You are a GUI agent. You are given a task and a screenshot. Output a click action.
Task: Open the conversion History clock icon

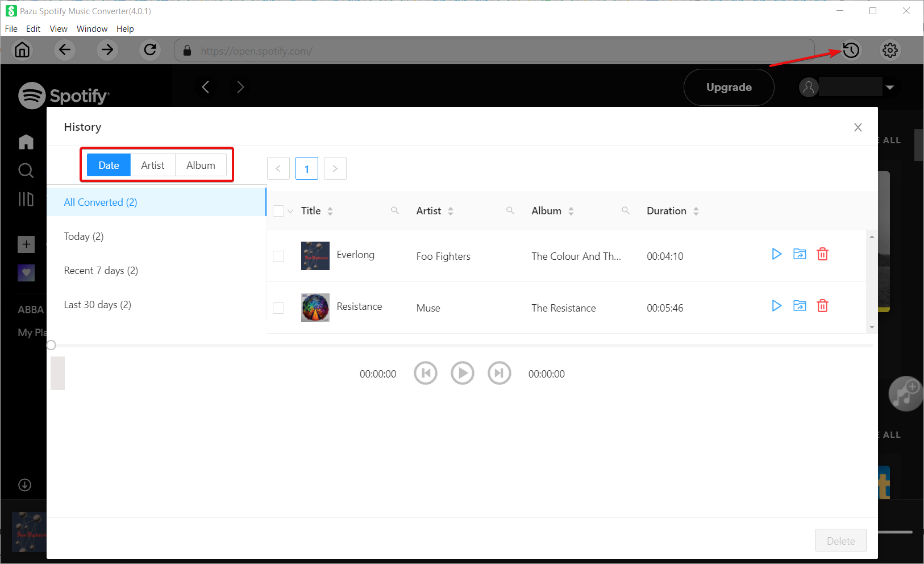point(851,50)
